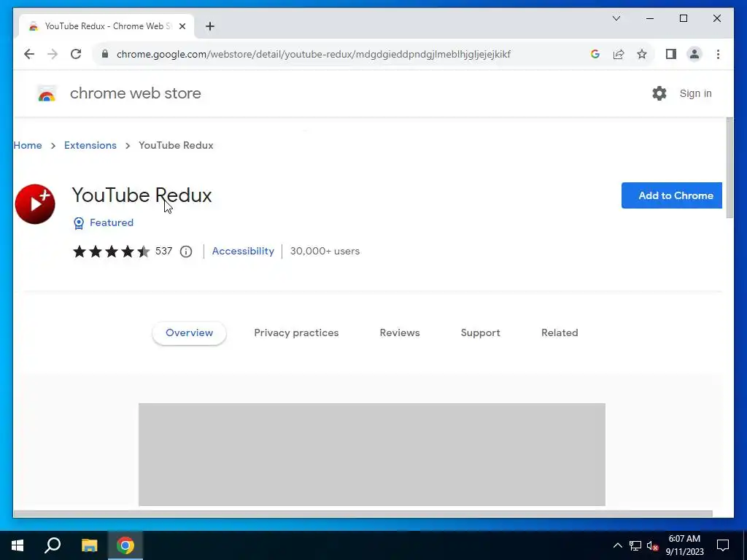Viewport: 747px width, 560px height.
Task: Click the gray screenshot preview placeholder
Action: 371,454
